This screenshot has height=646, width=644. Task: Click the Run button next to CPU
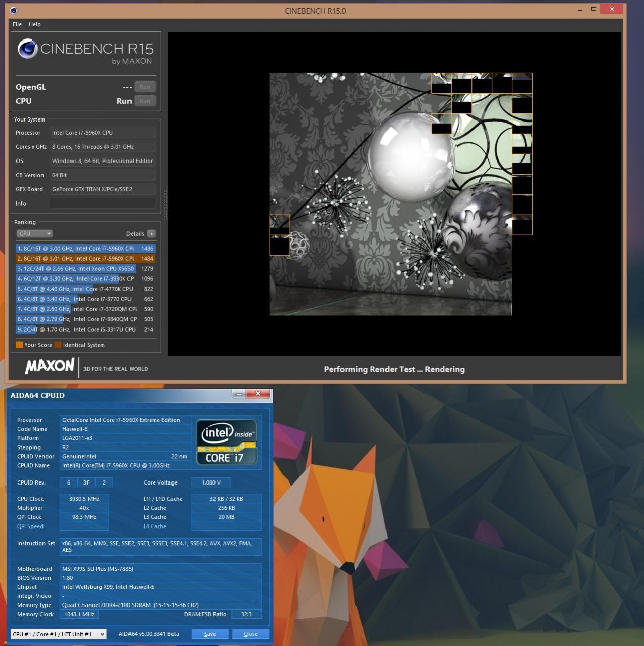(145, 101)
